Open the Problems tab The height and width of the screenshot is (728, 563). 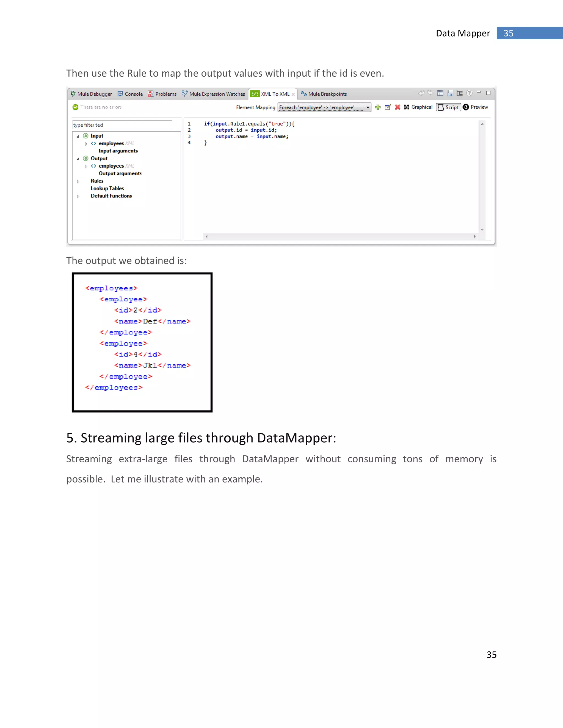tap(162, 94)
